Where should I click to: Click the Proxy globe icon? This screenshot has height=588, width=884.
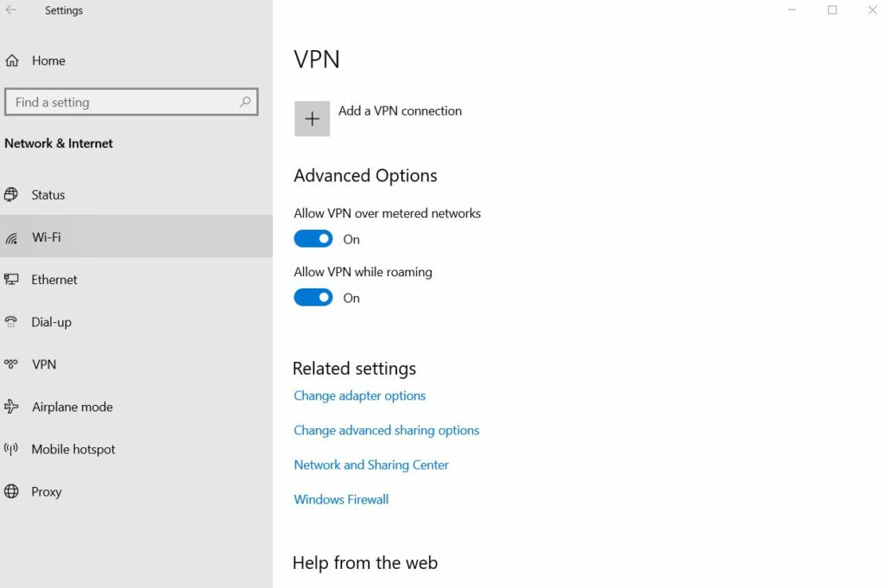click(x=11, y=491)
